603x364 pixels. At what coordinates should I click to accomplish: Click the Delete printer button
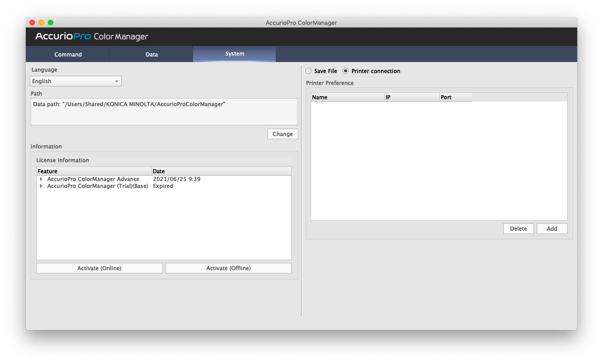click(x=518, y=228)
